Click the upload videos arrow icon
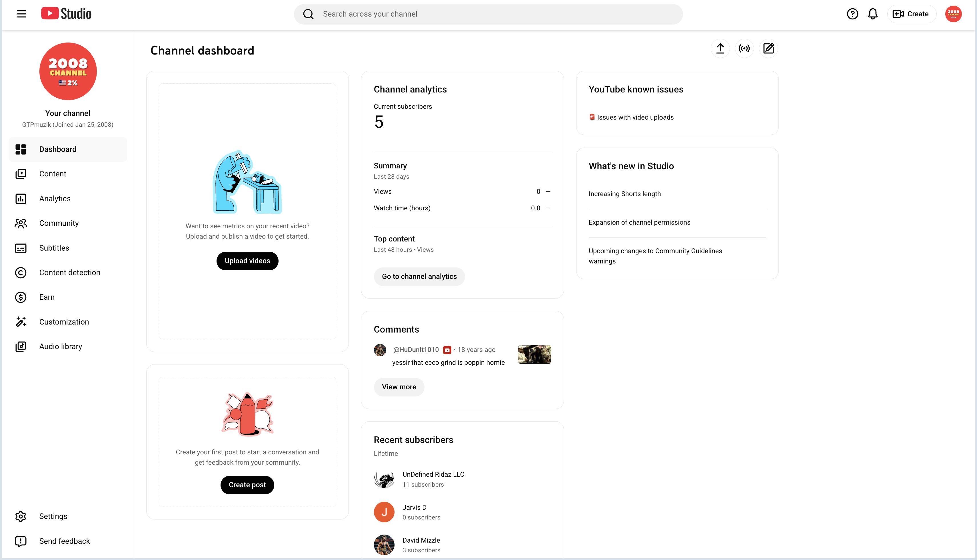The height and width of the screenshot is (560, 977). 720,49
